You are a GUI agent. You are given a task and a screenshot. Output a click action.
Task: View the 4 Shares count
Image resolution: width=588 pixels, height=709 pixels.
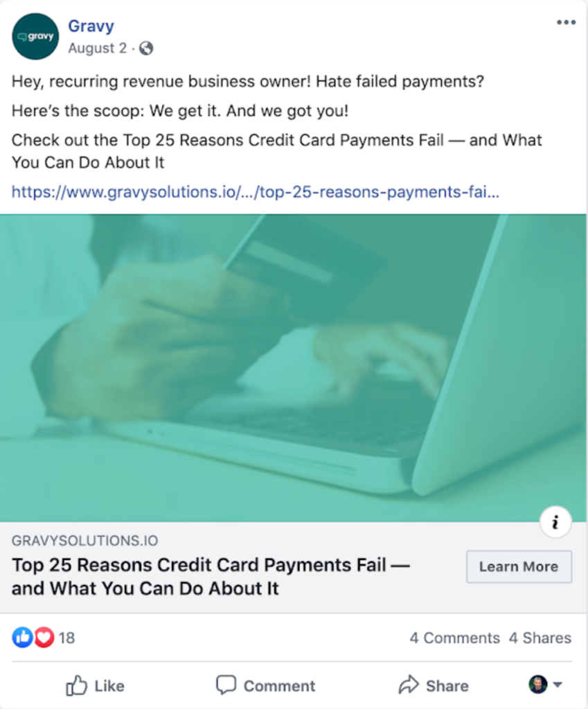(540, 638)
